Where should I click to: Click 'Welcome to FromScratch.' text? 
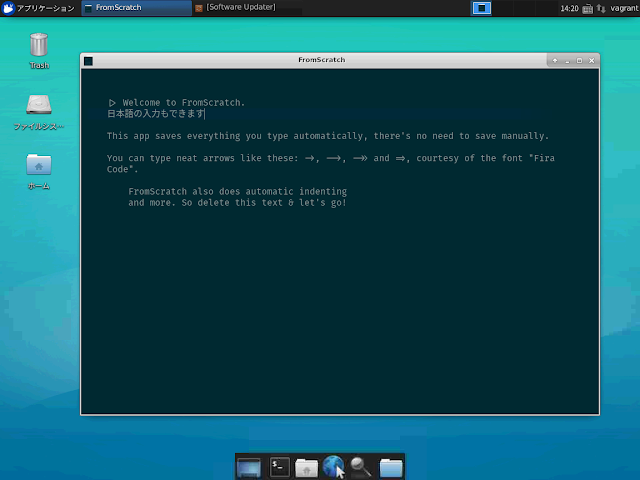[x=184, y=103]
